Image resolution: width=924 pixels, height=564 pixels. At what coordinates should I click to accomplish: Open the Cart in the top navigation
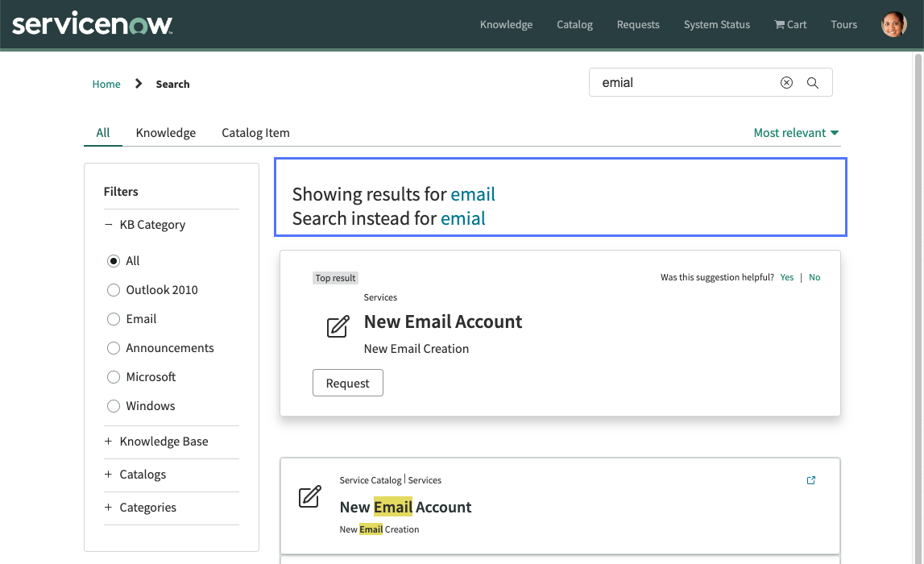click(x=790, y=24)
